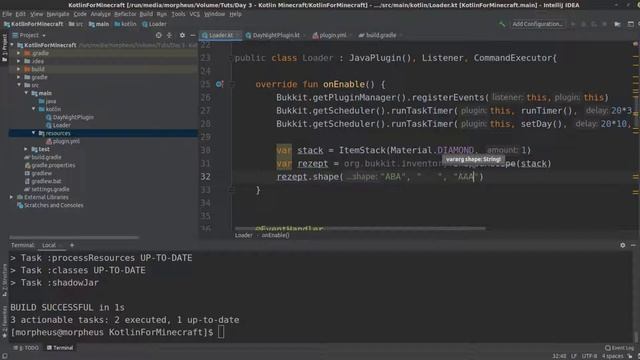Collapse the main module node
This screenshot has height=360, width=640.
click(26, 93)
